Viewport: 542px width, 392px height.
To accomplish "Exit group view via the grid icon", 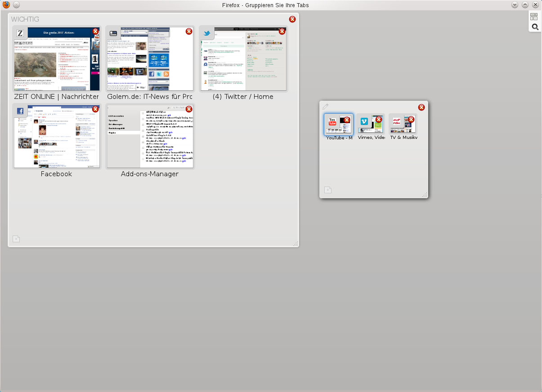I will [x=535, y=17].
